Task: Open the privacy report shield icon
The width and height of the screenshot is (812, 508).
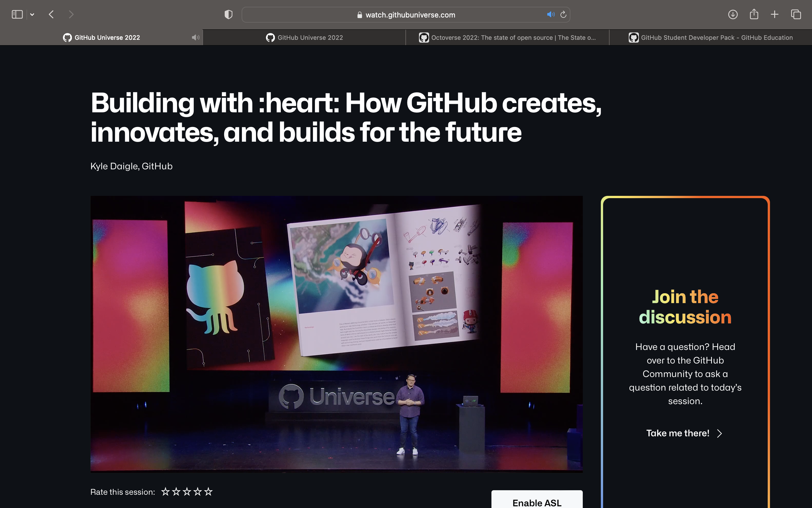Action: [x=228, y=14]
